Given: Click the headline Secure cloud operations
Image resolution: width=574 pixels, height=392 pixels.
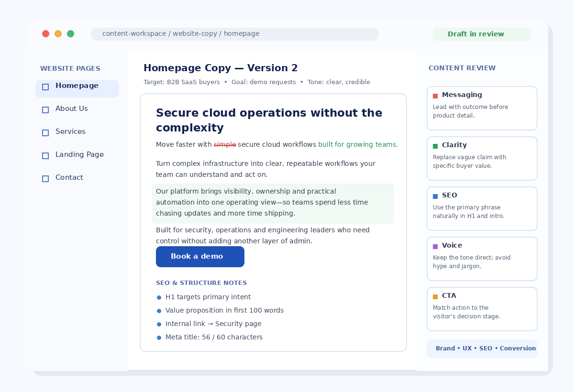Looking at the screenshot, I should (x=269, y=120).
